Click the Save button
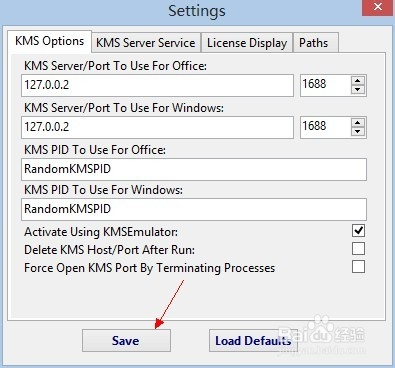The image size is (395, 368). click(126, 341)
